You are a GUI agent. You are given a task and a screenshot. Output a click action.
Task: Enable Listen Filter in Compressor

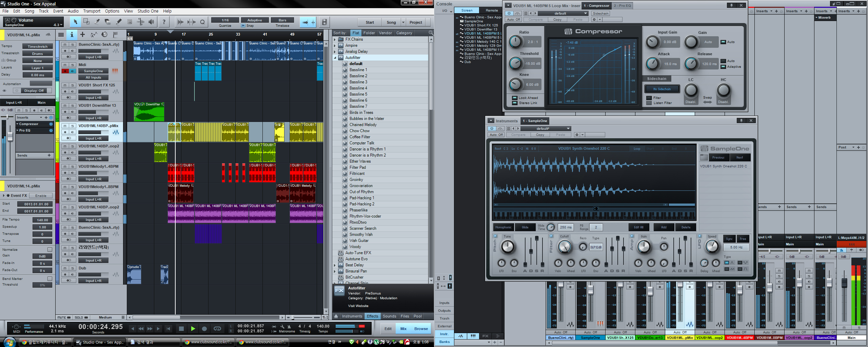[x=649, y=103]
